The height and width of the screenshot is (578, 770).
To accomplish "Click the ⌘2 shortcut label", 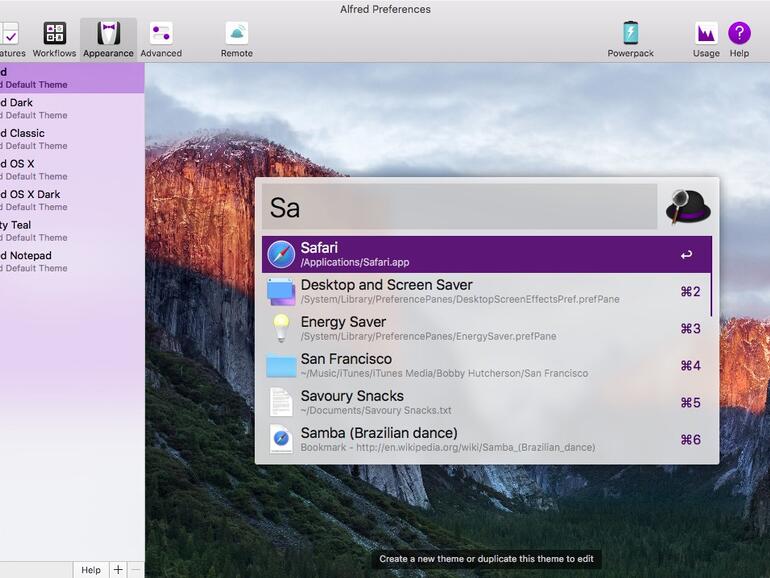I will (x=690, y=292).
